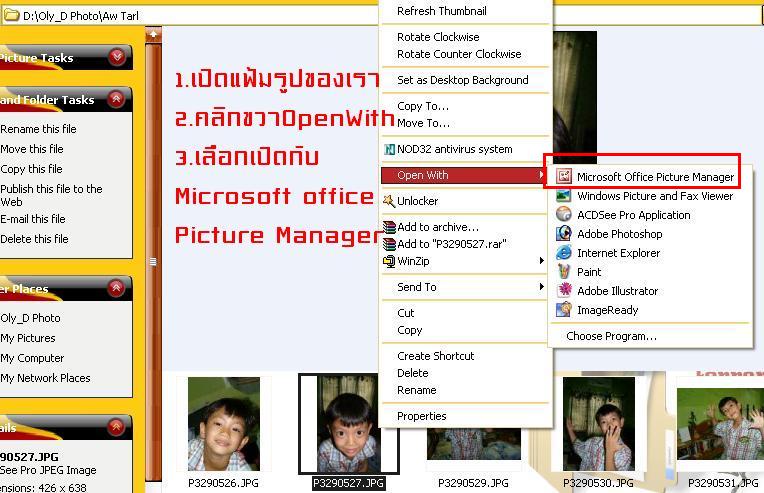The width and height of the screenshot is (764, 493).
Task: Open My Network Places link
Action: pos(45,378)
